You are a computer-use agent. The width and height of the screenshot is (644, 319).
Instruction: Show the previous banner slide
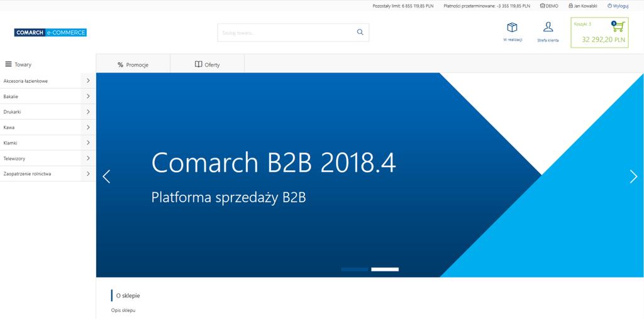[106, 176]
